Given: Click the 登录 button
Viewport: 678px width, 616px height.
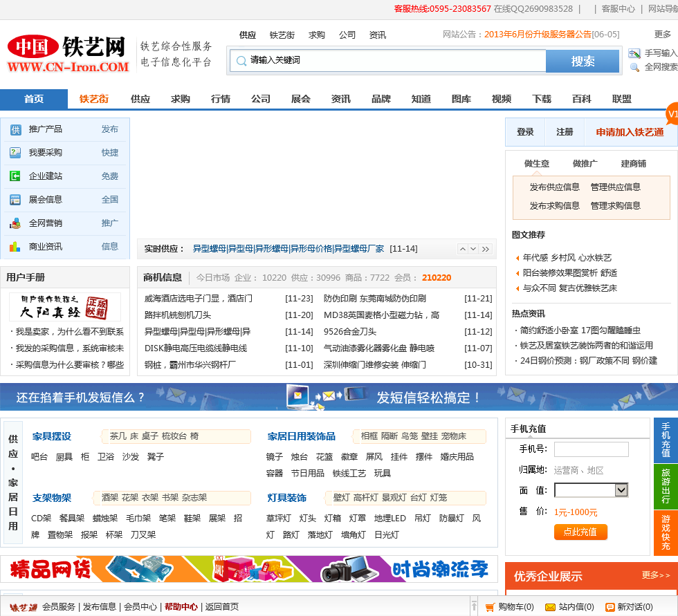Looking at the screenshot, I should coord(525,132).
